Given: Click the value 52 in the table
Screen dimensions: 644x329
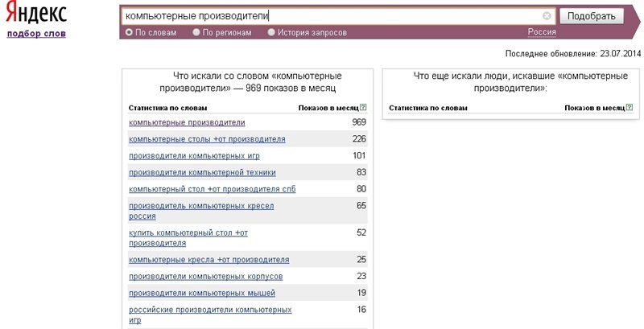Looking at the screenshot, I should click(x=361, y=232).
